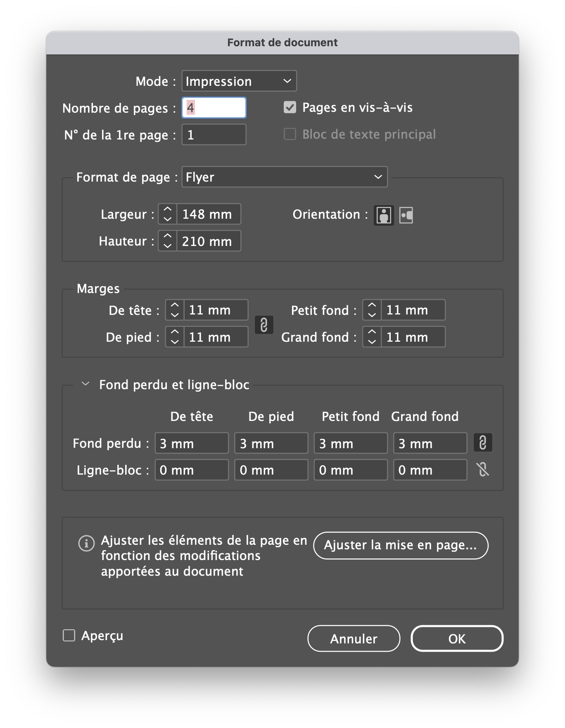
Task: Click the De tête margin stepper
Action: (175, 310)
